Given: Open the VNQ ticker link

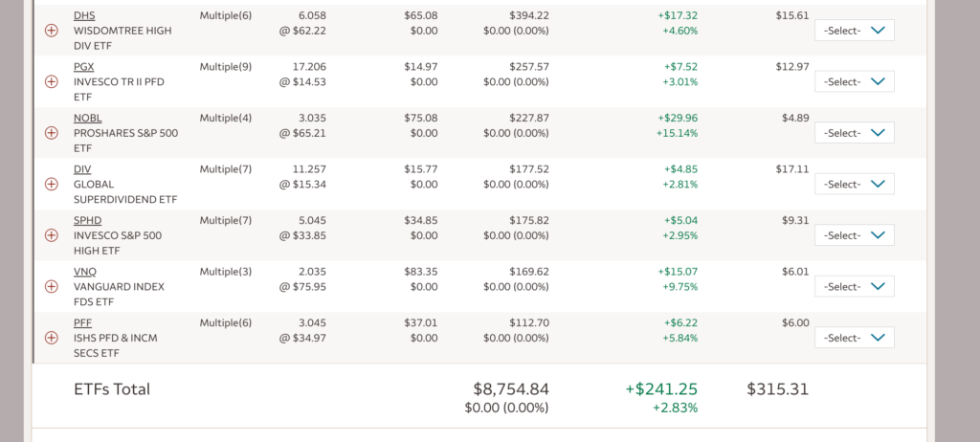Looking at the screenshot, I should tap(85, 272).
